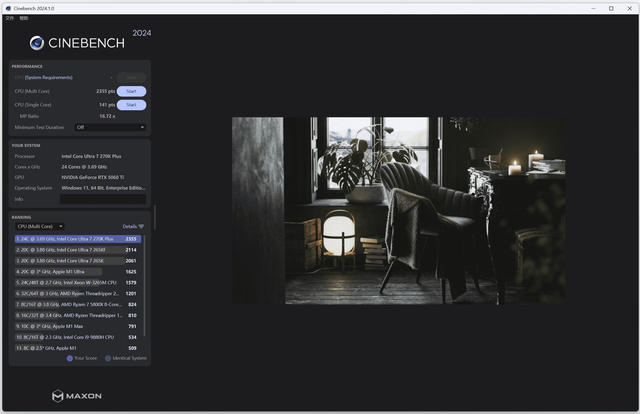Open the 文件 (File) menu
640x414 pixels.
[10, 18]
